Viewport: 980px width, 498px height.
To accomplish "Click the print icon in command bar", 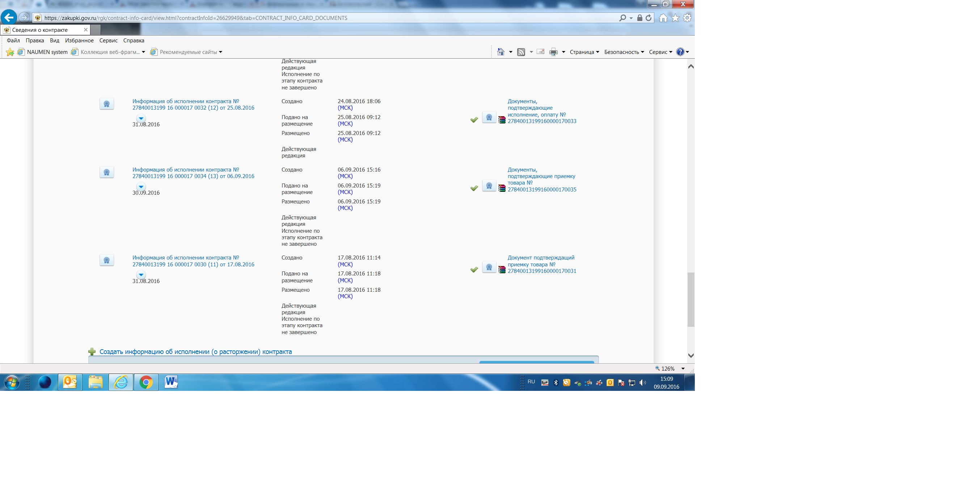I will [x=553, y=52].
